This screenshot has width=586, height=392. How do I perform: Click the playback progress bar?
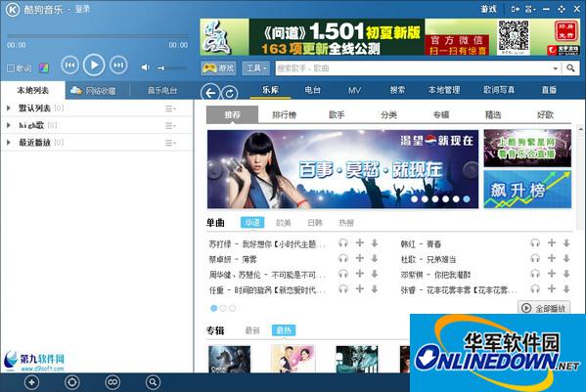click(97, 36)
